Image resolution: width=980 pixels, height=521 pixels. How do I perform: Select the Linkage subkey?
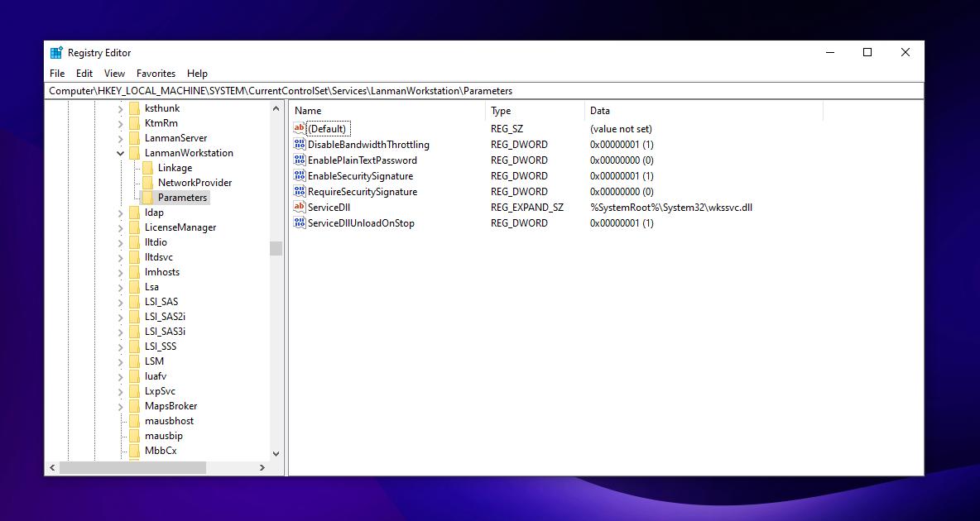point(175,168)
